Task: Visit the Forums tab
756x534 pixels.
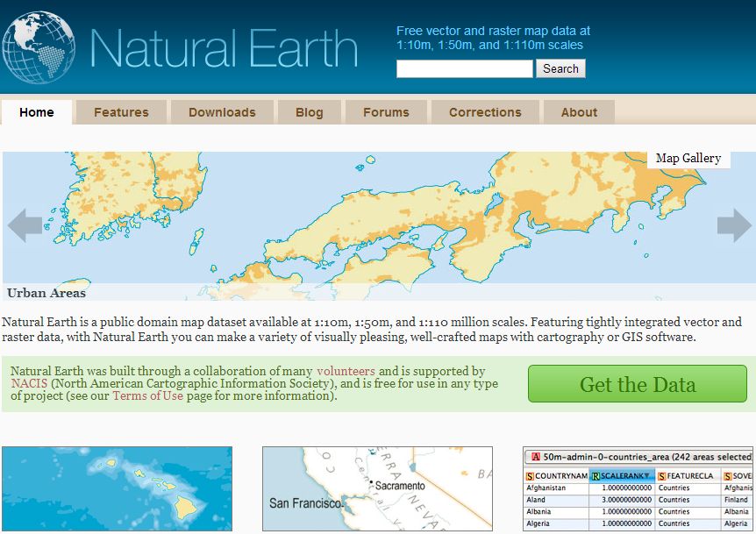Action: coord(386,112)
